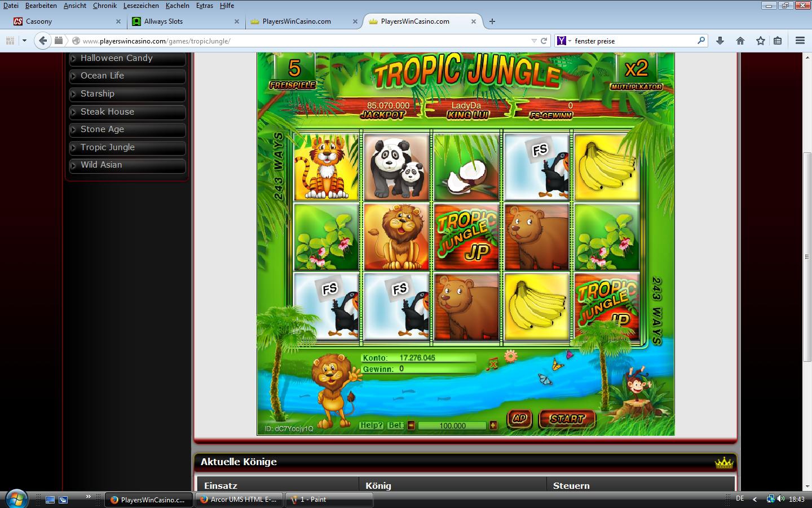The image size is (812, 508).
Task: Click the network icon in system tray
Action: 770,499
